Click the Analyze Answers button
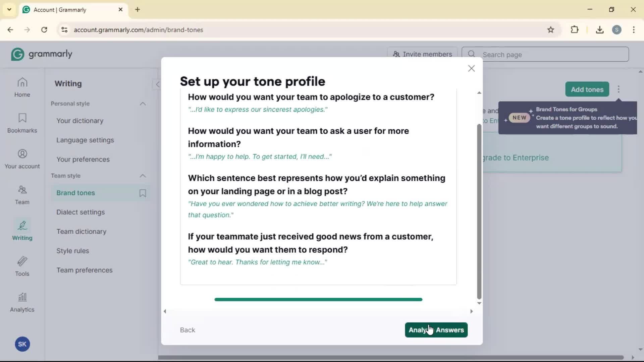Image resolution: width=644 pixels, height=362 pixels. coord(436,330)
